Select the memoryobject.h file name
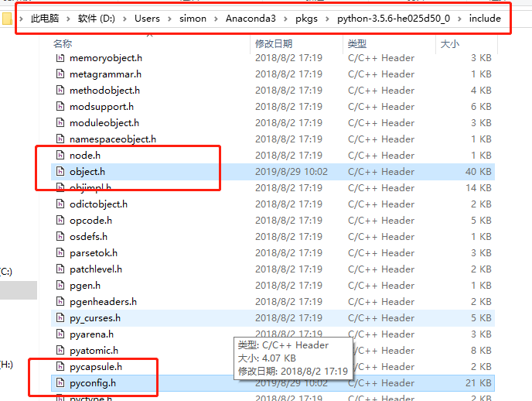 (106, 58)
